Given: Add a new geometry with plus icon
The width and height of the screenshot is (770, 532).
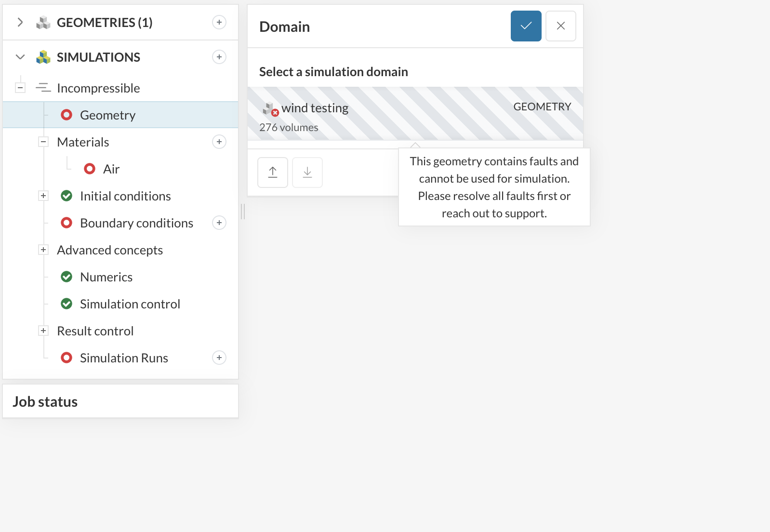Looking at the screenshot, I should coord(219,22).
